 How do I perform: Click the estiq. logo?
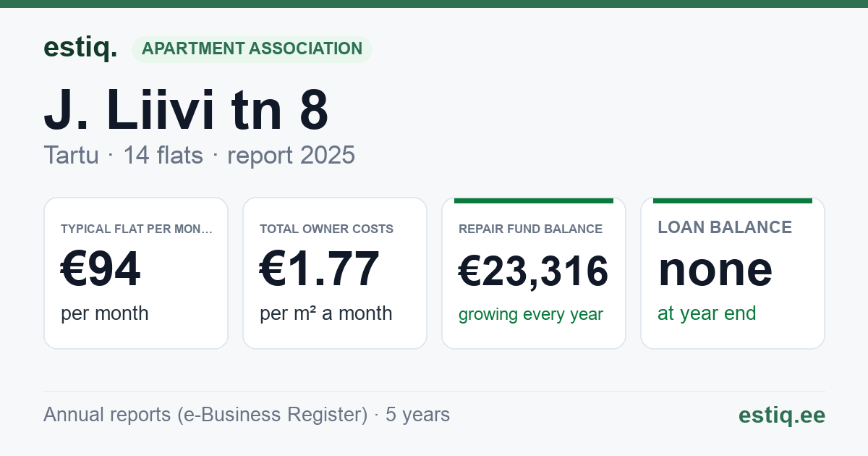click(80, 48)
